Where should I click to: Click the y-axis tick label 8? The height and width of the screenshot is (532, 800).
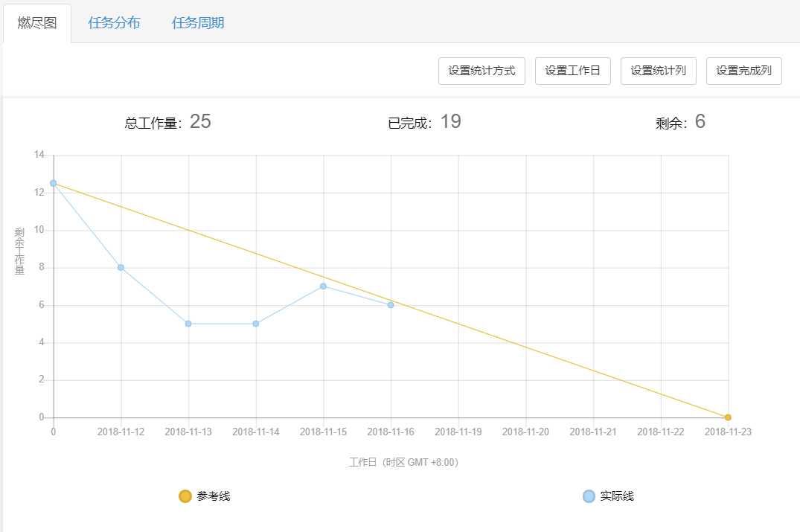pyautogui.click(x=42, y=267)
